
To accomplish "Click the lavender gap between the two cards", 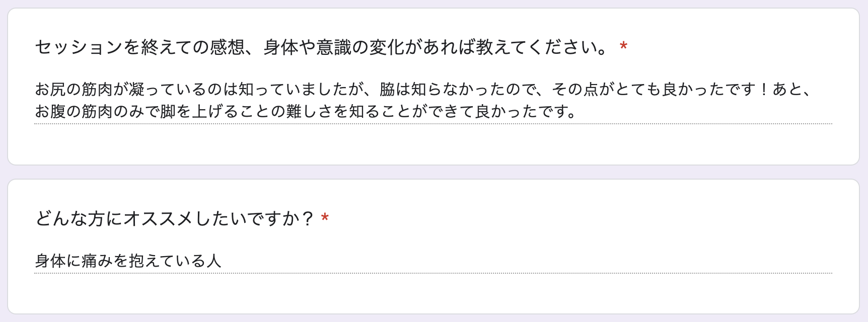I will point(433,172).
